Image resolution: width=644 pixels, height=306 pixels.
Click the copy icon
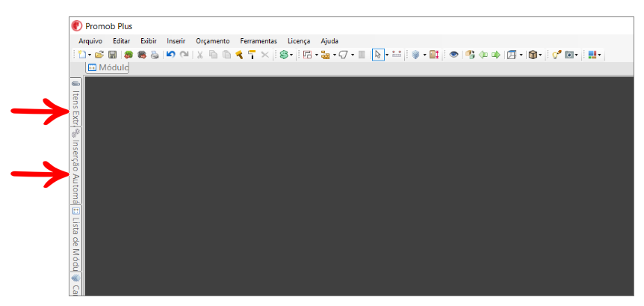click(x=213, y=55)
